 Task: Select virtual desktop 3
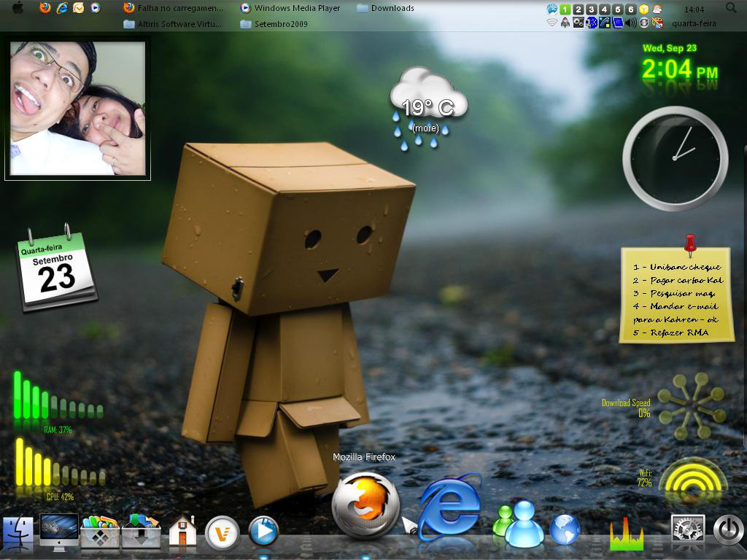click(591, 9)
